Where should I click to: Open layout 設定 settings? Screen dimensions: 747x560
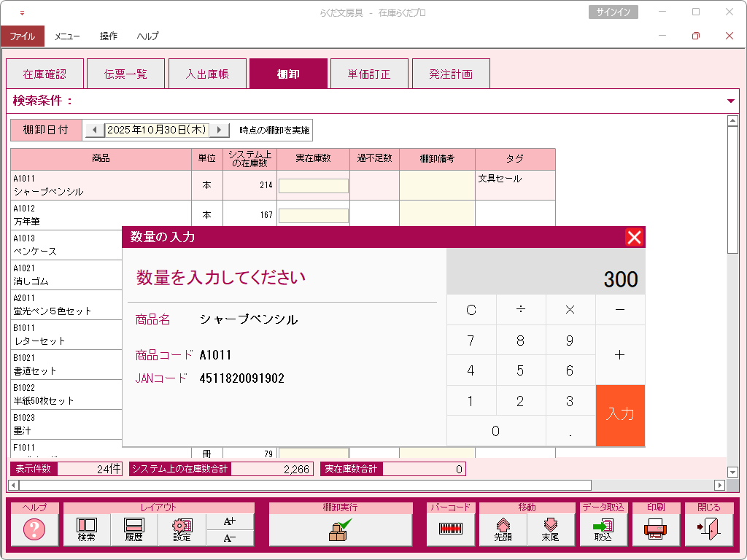point(182,529)
